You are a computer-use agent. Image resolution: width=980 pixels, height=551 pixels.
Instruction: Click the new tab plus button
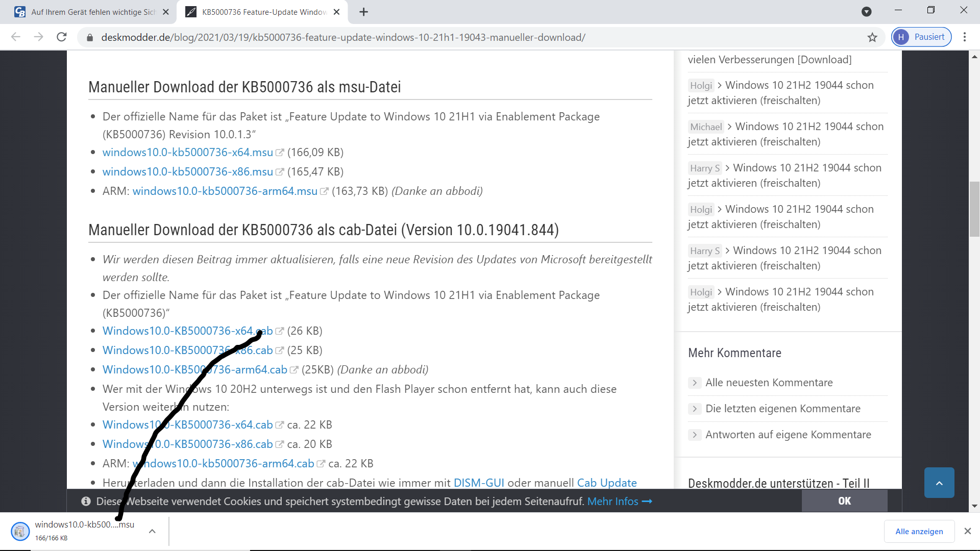[x=363, y=12]
